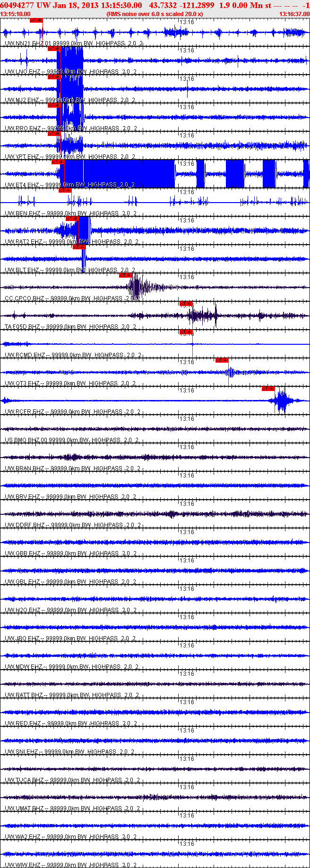Click the red pick marker on TA.F05D trace
The height and width of the screenshot is (868, 310).
pyautogui.click(x=186, y=304)
